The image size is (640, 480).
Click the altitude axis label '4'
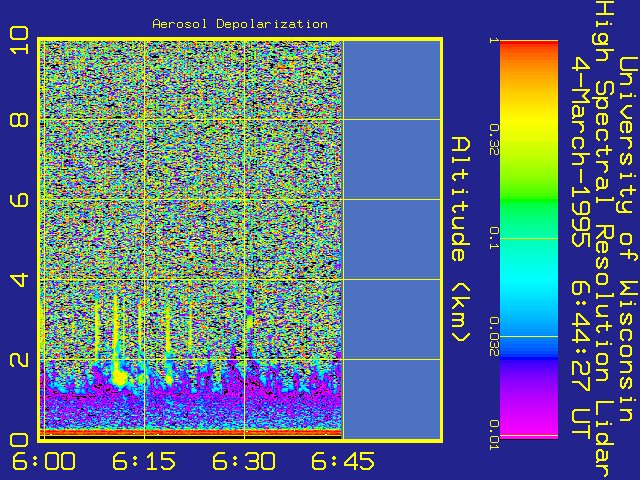coord(19,280)
